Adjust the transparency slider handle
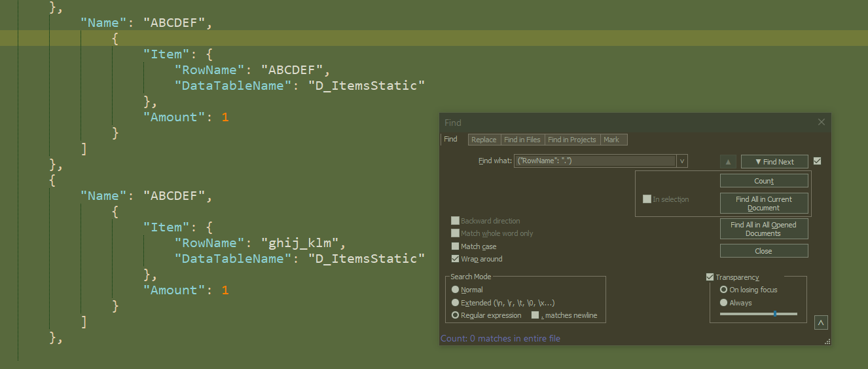This screenshot has height=369, width=868. 775,314
